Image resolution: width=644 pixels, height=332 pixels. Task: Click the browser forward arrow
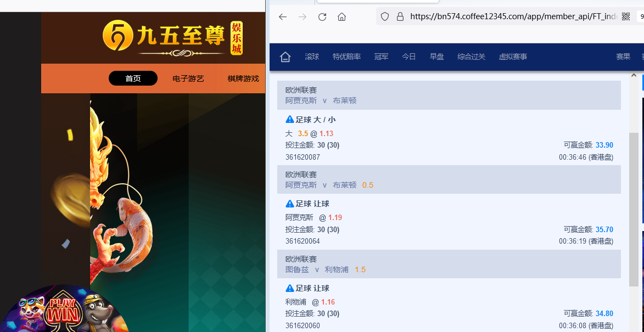(x=303, y=17)
